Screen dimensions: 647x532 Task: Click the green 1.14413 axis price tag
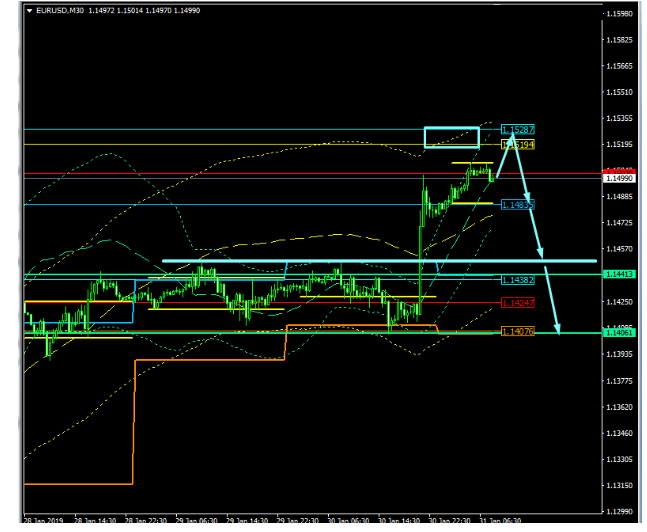[x=617, y=273]
